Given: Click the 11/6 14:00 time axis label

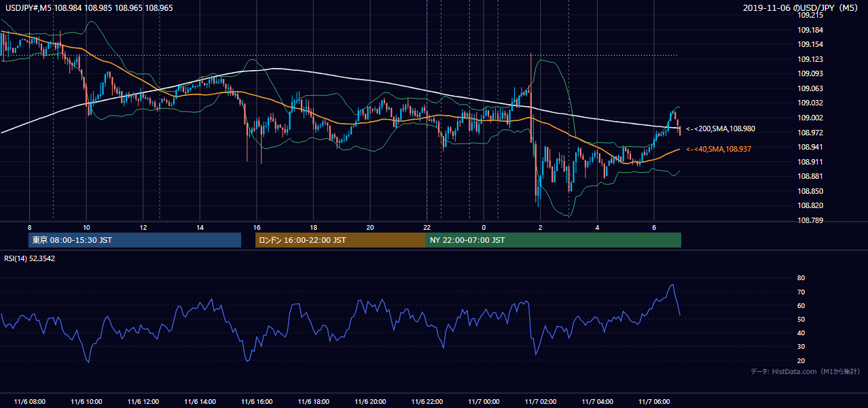Looking at the screenshot, I should tap(200, 402).
